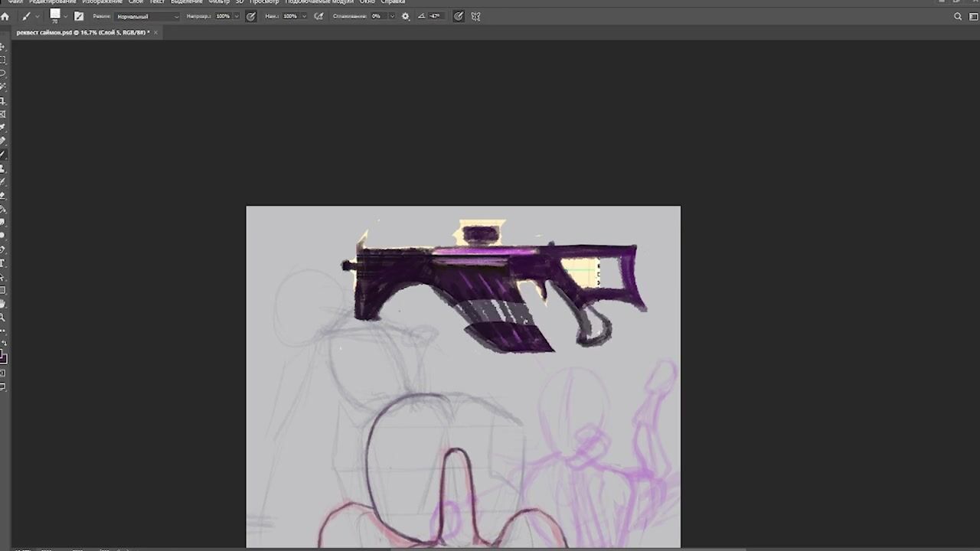Open smoothing options gear icon
This screenshot has height=551, width=980.
pyautogui.click(x=406, y=16)
